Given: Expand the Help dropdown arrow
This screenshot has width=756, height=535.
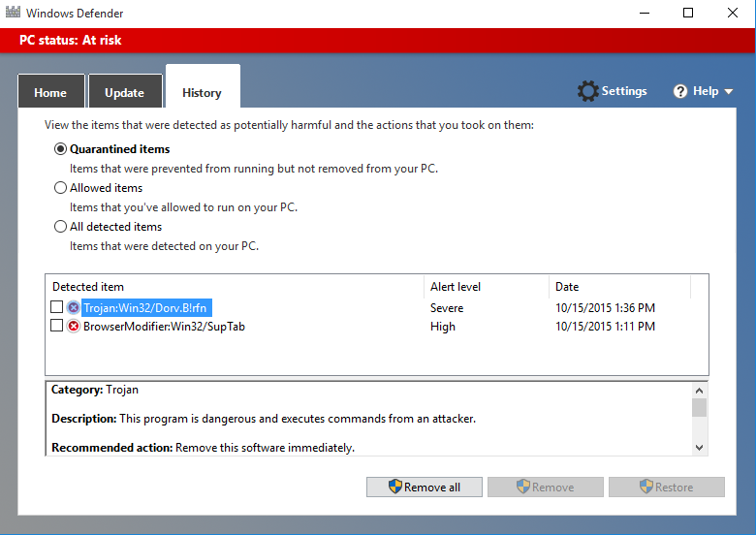Looking at the screenshot, I should pyautogui.click(x=729, y=91).
